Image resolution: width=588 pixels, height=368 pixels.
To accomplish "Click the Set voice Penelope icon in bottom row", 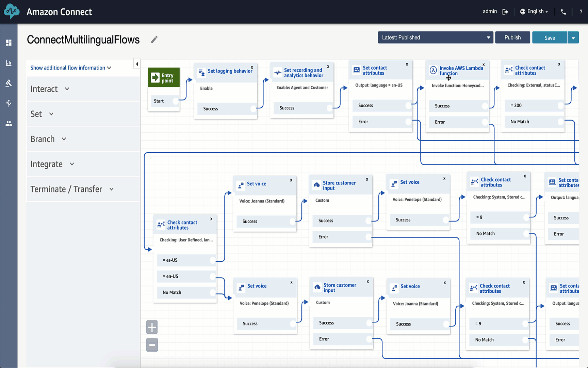I will 241,288.
